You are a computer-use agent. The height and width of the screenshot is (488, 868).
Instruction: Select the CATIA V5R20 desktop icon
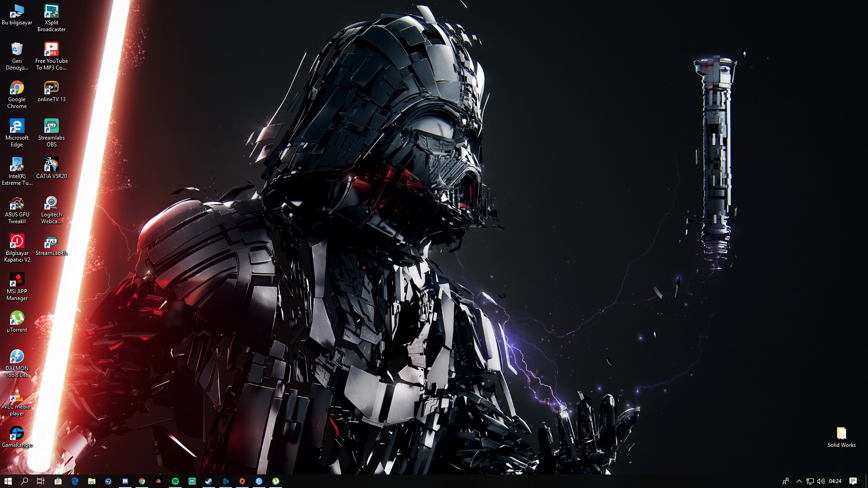click(51, 165)
